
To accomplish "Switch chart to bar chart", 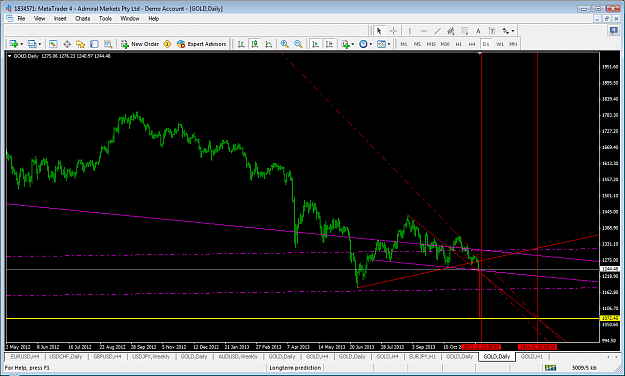I will (241, 44).
